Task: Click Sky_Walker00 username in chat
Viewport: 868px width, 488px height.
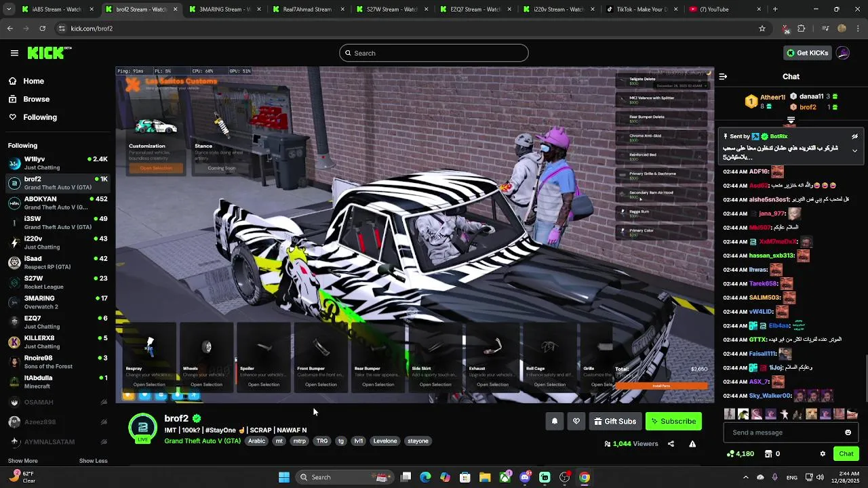Action: [x=770, y=396]
